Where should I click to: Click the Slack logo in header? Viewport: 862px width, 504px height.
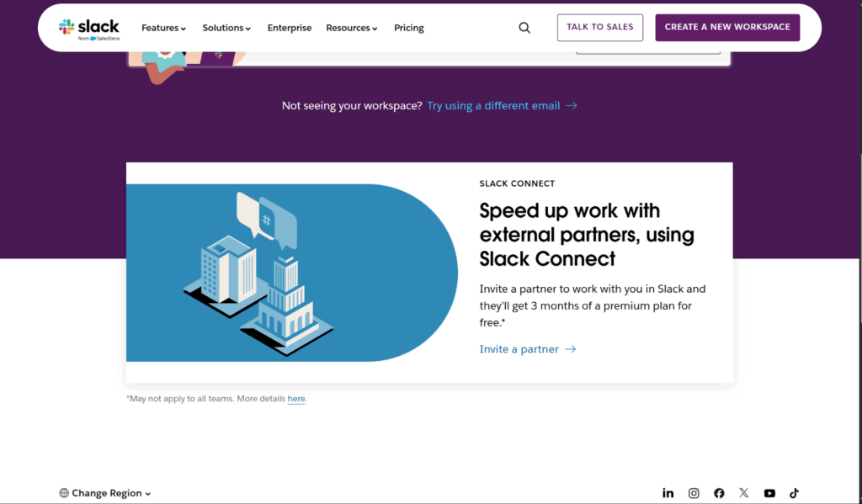pyautogui.click(x=88, y=28)
